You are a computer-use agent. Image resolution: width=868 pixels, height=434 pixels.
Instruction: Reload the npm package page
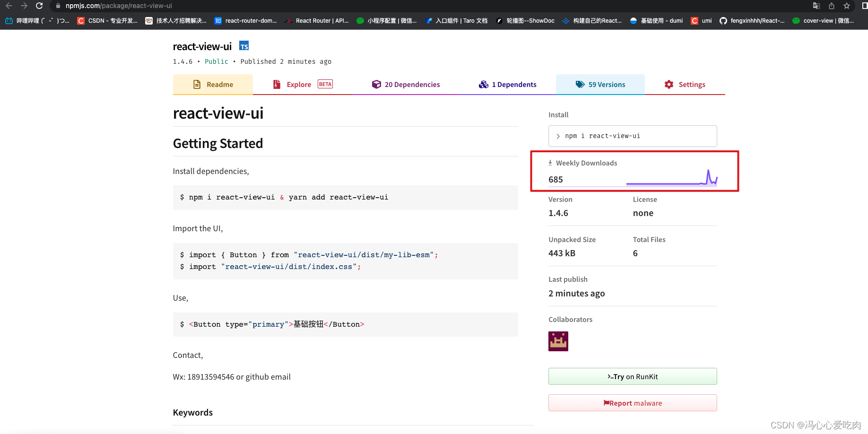coord(39,6)
